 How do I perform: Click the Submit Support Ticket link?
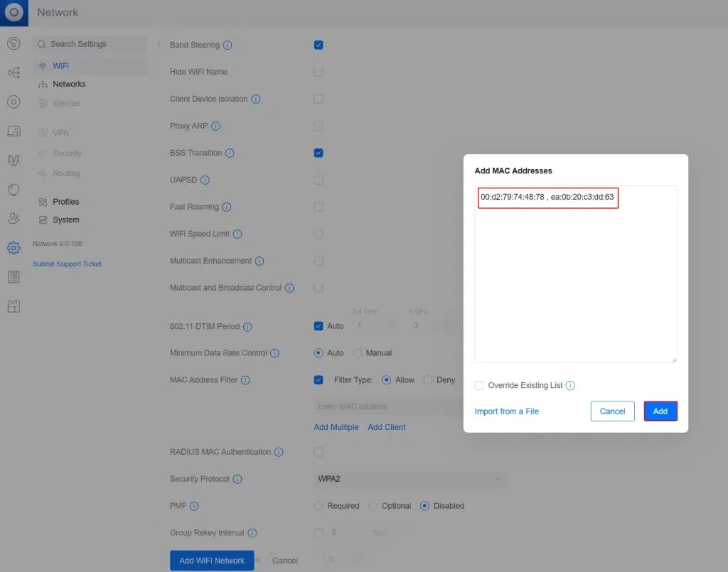(x=67, y=264)
